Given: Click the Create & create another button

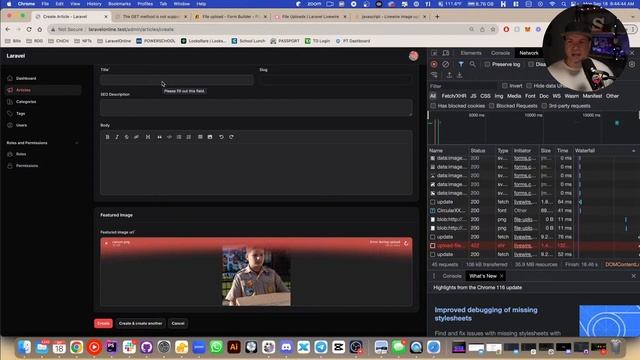Looking at the screenshot, I should [140, 323].
